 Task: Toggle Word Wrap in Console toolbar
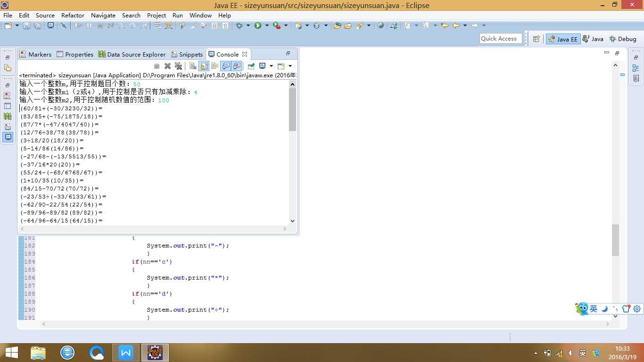pyautogui.click(x=215, y=66)
